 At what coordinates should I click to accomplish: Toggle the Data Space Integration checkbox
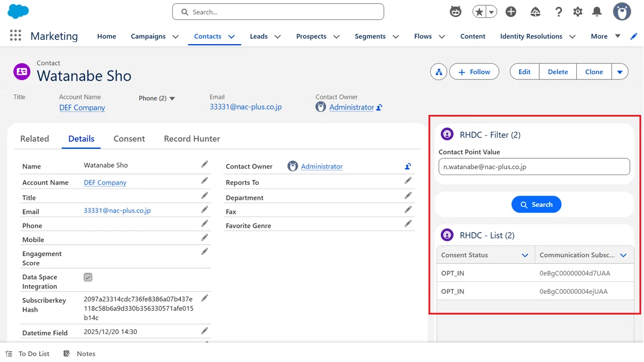coord(88,277)
